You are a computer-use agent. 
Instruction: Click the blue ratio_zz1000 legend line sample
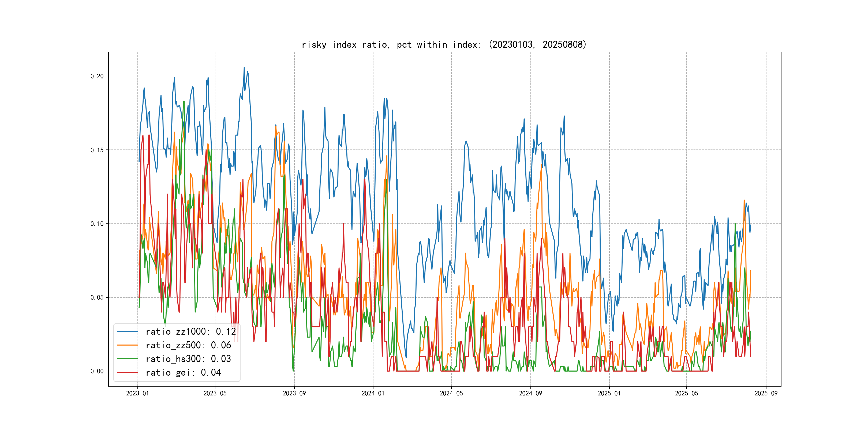coord(127,332)
